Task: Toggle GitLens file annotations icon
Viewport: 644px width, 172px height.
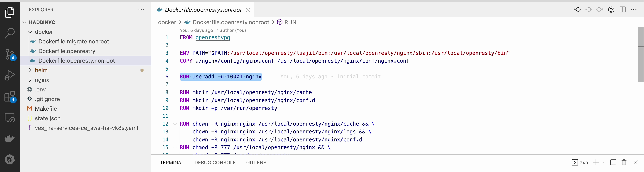Action: (611, 9)
